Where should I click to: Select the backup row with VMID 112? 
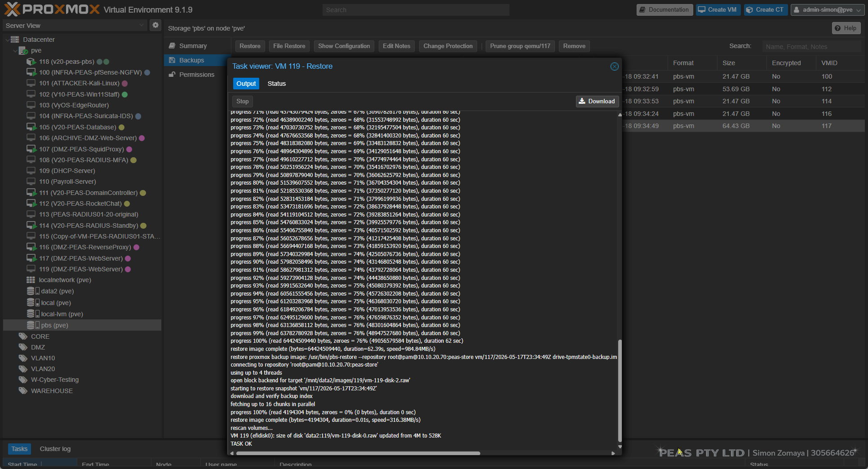point(743,89)
